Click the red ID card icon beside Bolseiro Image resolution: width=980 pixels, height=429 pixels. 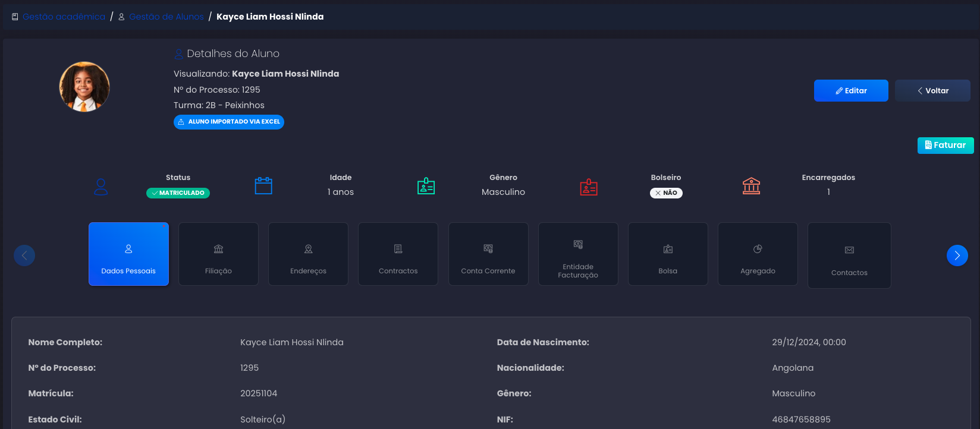[589, 187]
